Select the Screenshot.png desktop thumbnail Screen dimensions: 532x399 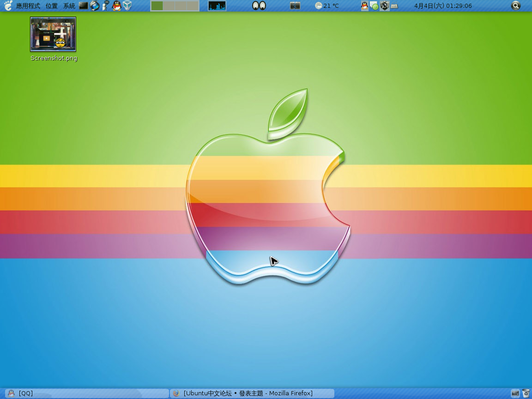click(x=53, y=34)
